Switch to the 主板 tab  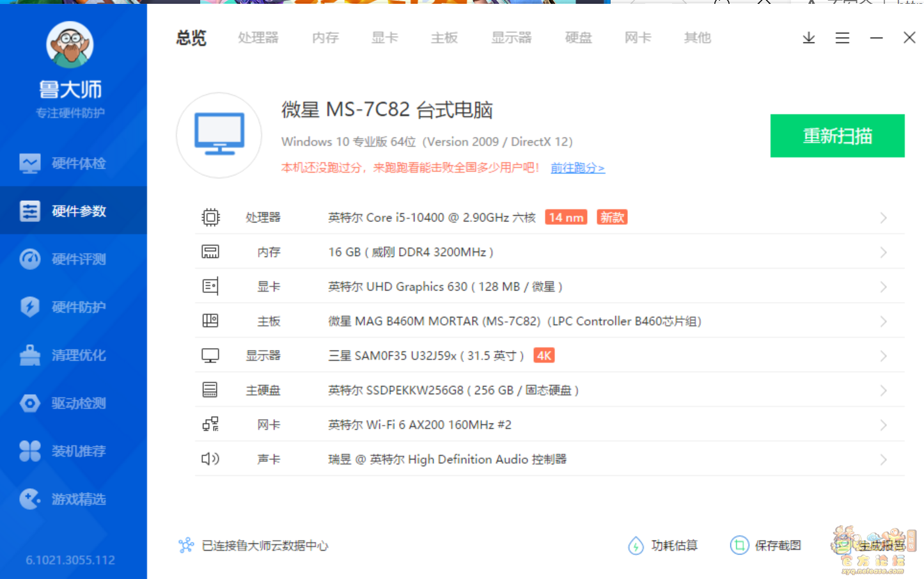tap(444, 38)
